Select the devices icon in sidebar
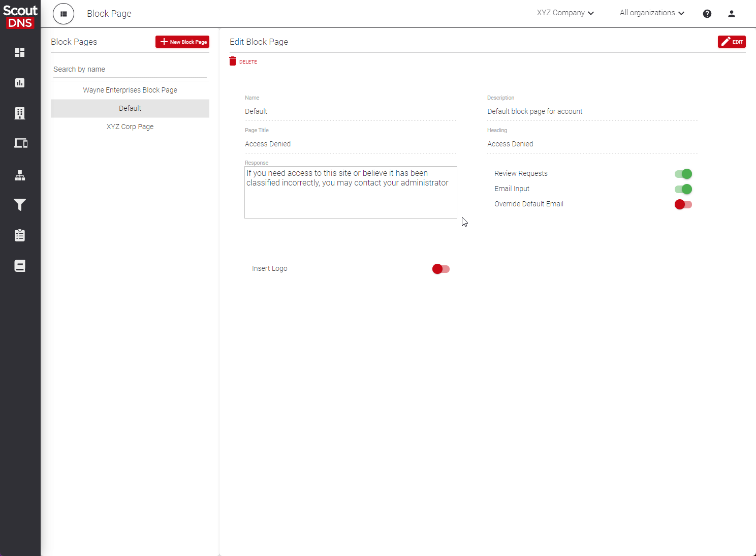This screenshot has width=756, height=556. (20, 143)
